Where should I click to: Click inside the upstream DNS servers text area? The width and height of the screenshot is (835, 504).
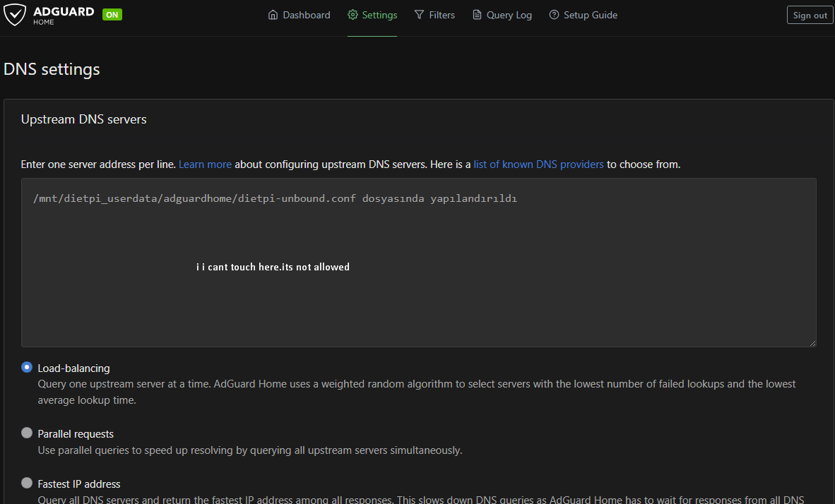[419, 263]
